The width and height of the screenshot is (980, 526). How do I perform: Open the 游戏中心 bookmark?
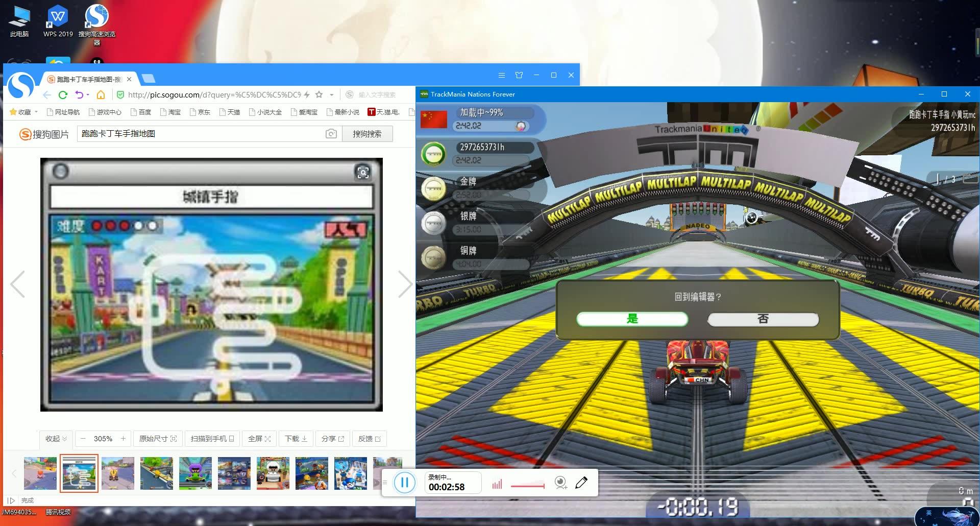(x=105, y=112)
